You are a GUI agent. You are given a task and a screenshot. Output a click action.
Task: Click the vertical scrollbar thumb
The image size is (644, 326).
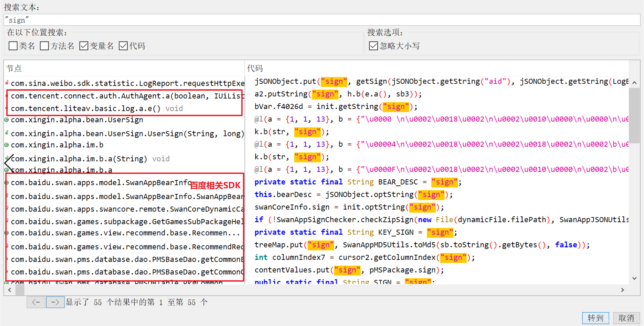(x=634, y=115)
